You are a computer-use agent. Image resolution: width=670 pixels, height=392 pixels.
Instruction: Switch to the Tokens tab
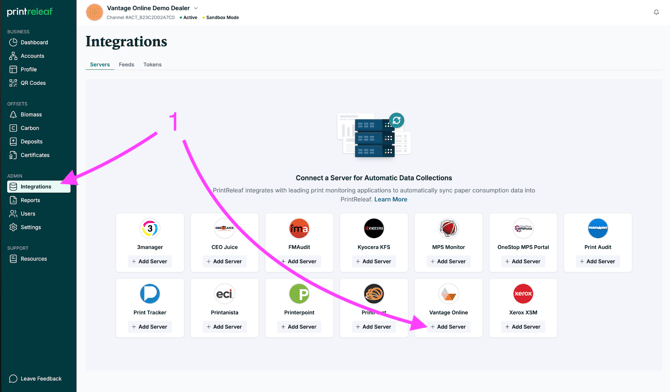click(153, 65)
